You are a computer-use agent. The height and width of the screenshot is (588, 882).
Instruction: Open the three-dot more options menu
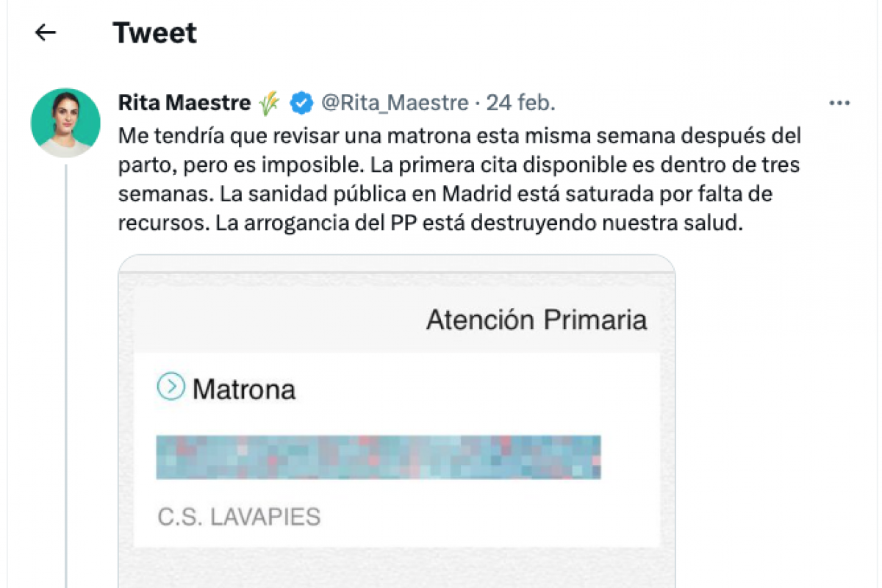839,104
